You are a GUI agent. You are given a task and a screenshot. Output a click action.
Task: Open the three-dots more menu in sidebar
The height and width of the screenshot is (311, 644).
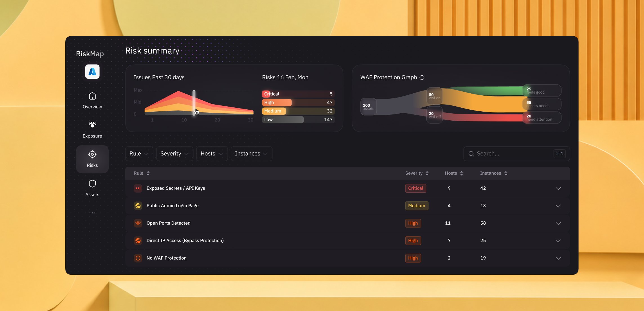point(92,213)
